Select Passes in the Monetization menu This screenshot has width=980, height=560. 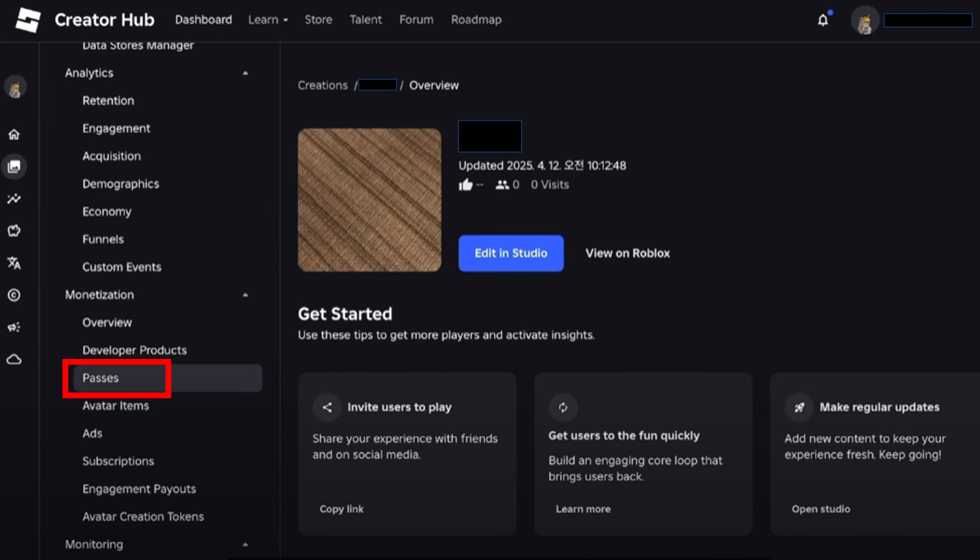(167, 378)
